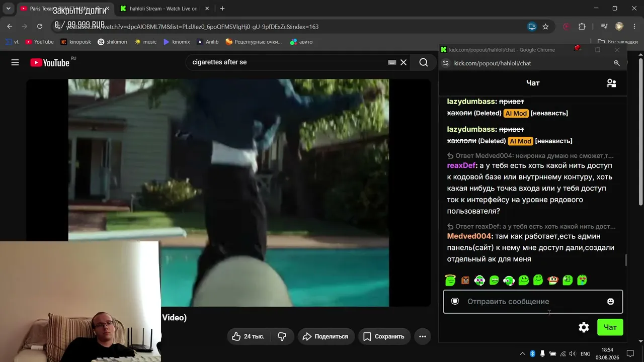View site information in Kick popout window
This screenshot has width=644, height=362.
(446, 63)
